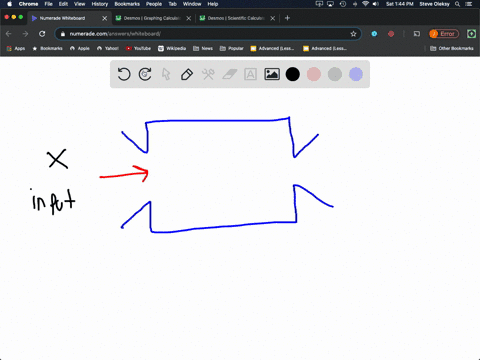Open the Apple menu
The width and height of the screenshot is (480, 360).
[x=9, y=4]
